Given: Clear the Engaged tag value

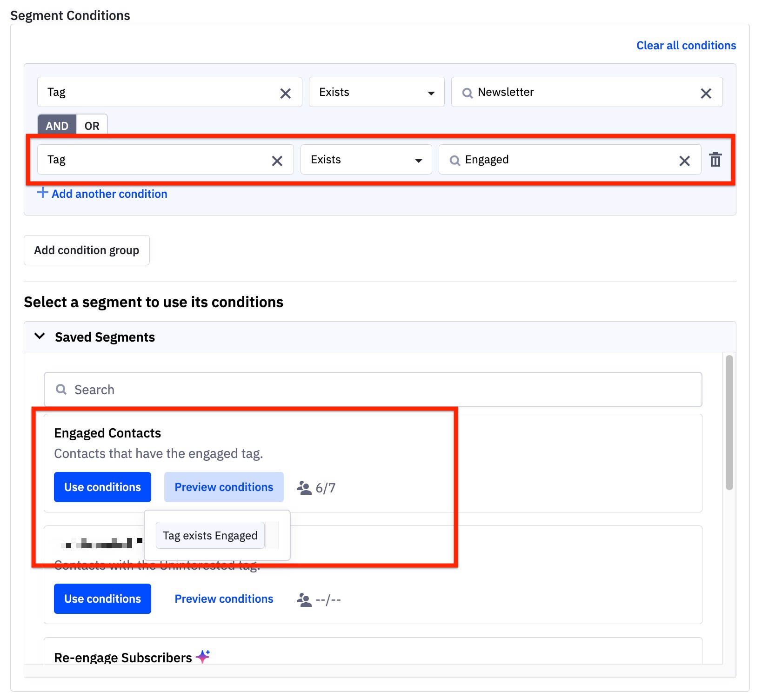Looking at the screenshot, I should click(x=684, y=161).
